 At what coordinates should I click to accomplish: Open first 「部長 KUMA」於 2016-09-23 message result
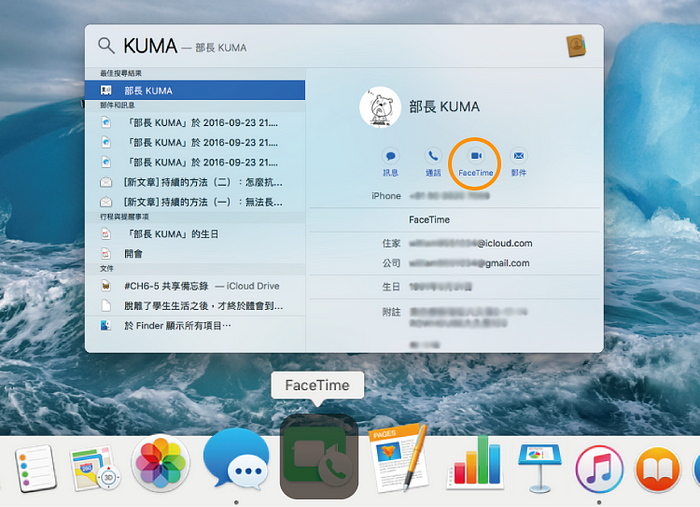[195, 122]
